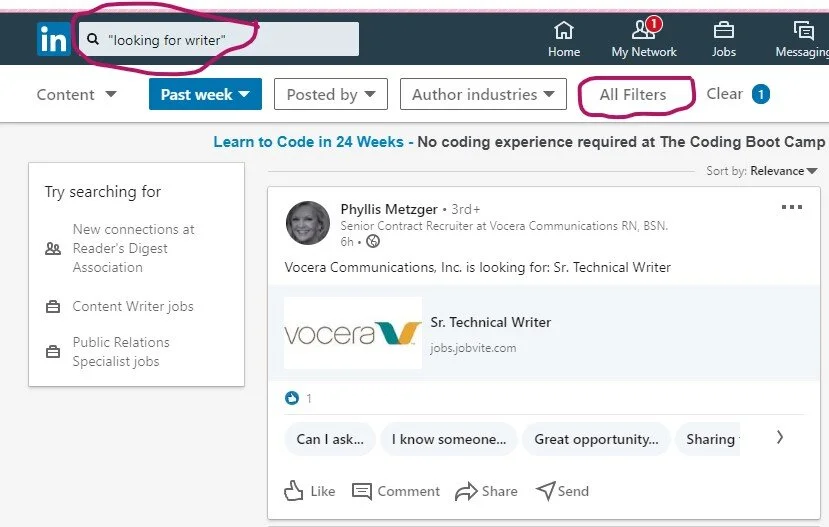Click the globe visibility icon on post
The width and height of the screenshot is (829, 527).
373,242
